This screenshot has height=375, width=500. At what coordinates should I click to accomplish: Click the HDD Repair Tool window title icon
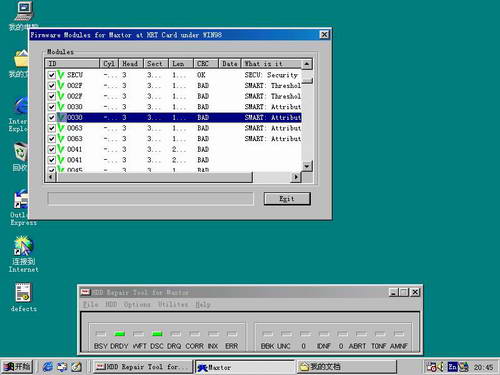click(85, 292)
